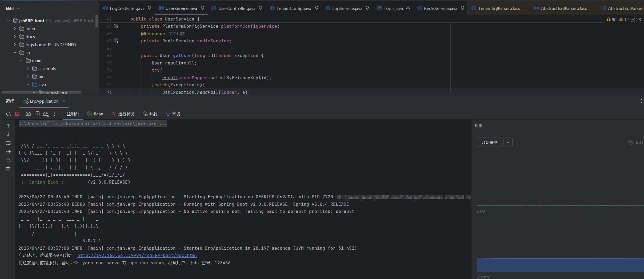Toggle pin on RedisService.java tab
Image resolution: width=644 pixels, height=279 pixels.
click(x=462, y=8)
